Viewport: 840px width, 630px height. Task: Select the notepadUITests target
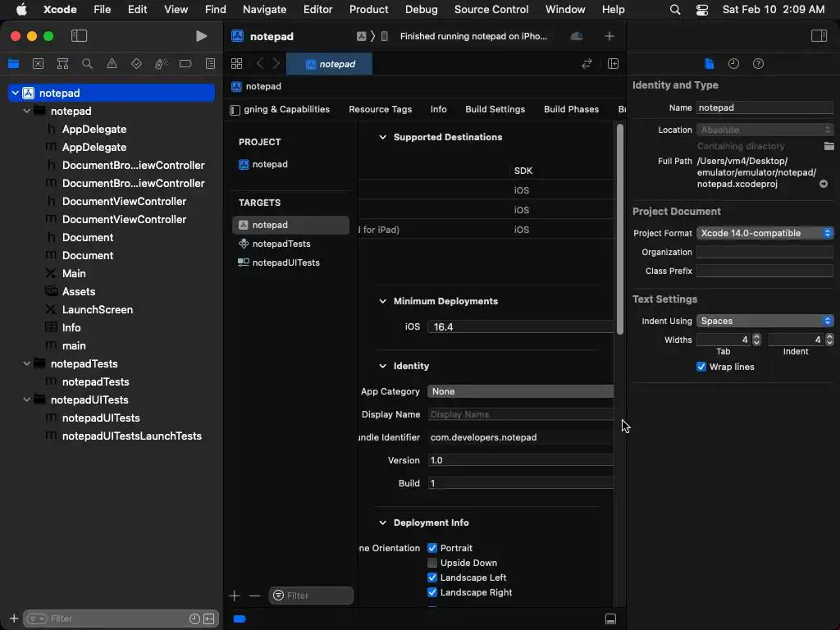(x=290, y=262)
